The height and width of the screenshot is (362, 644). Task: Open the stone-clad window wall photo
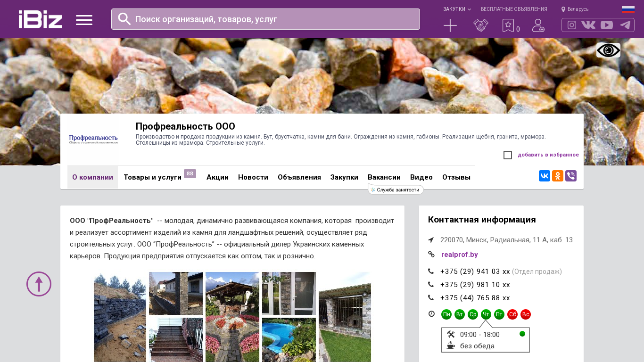coord(289,293)
